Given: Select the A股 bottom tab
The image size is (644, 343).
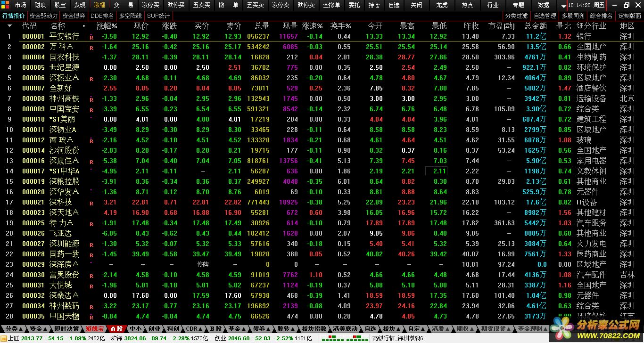Looking at the screenshot, I should tap(116, 328).
